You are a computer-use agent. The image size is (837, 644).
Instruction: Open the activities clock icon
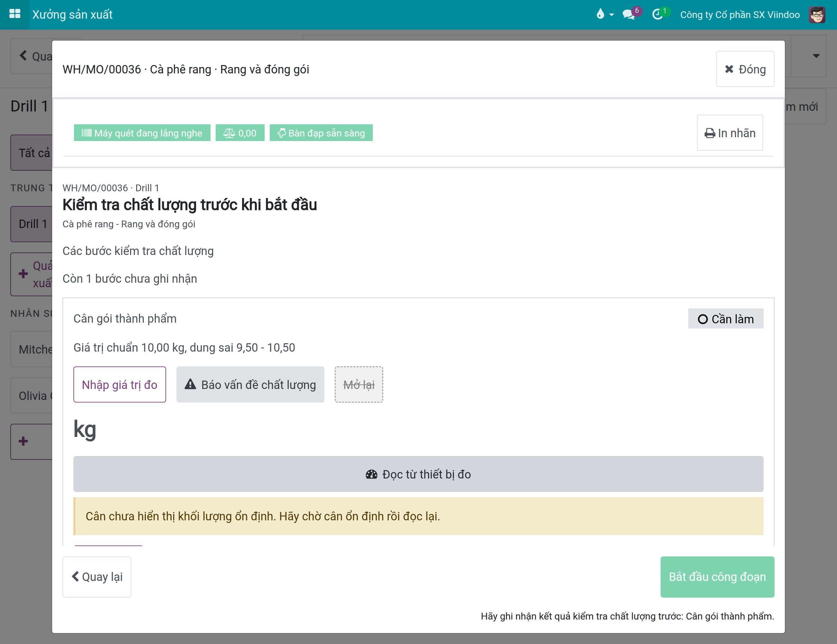pyautogui.click(x=660, y=14)
